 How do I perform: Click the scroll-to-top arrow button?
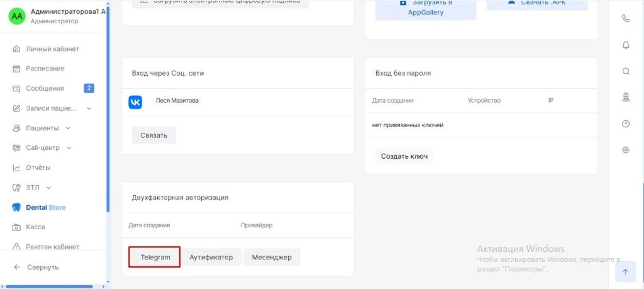tap(625, 272)
